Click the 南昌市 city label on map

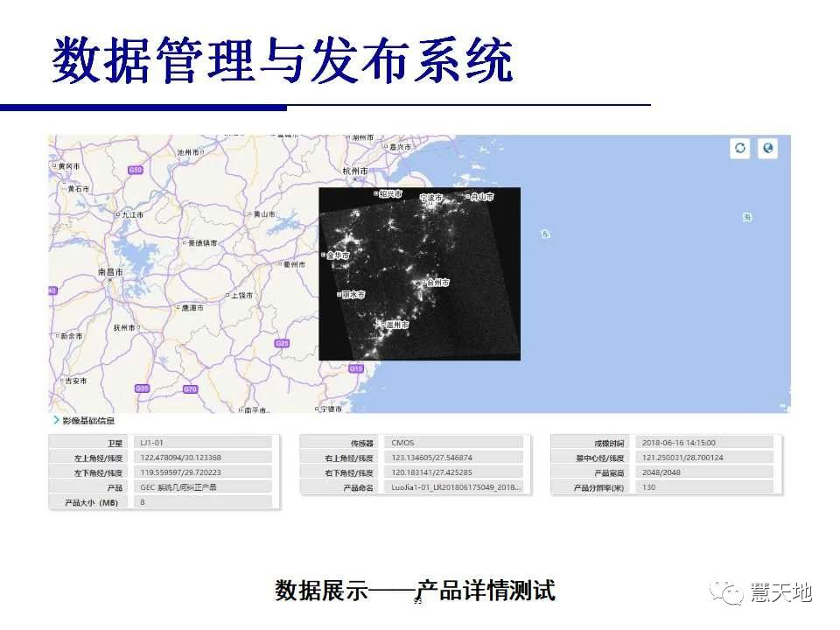tap(111, 273)
